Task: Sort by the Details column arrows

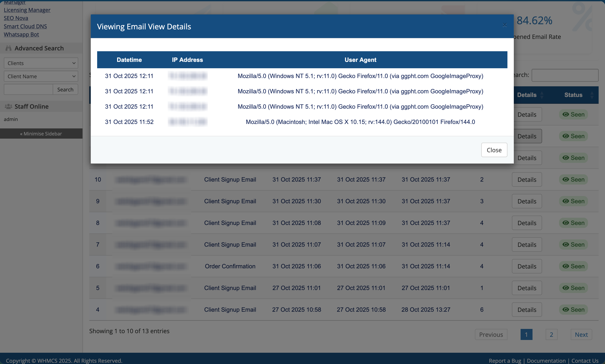Action: pos(542,95)
